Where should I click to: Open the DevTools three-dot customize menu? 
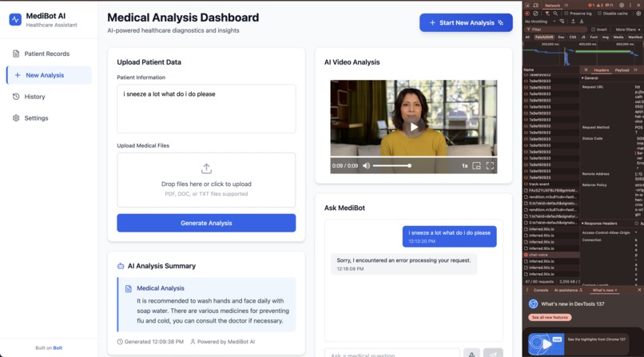pos(630,6)
